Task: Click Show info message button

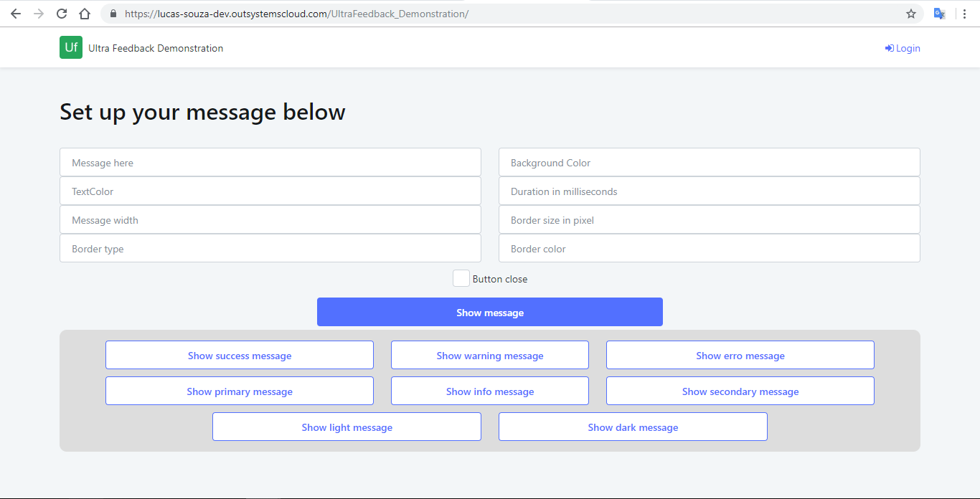Action: tap(490, 391)
